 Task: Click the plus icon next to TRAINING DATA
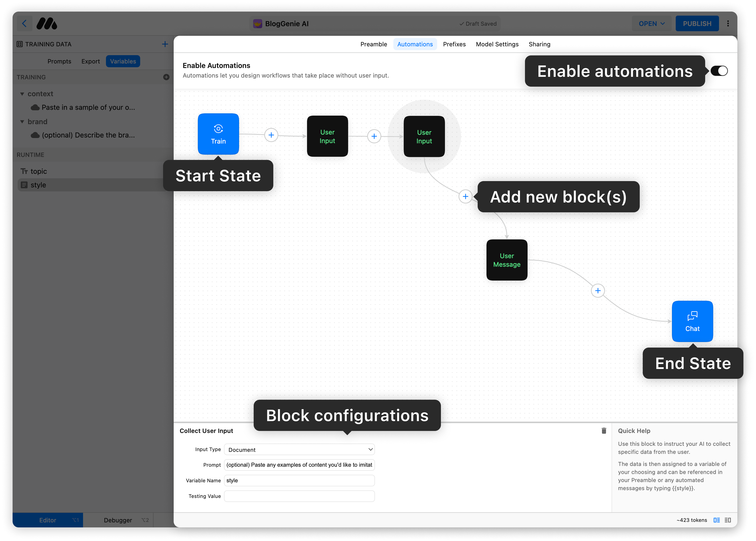pyautogui.click(x=165, y=44)
